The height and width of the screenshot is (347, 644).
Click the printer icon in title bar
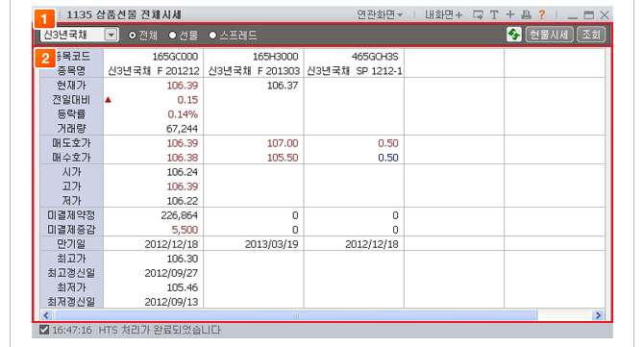526,14
